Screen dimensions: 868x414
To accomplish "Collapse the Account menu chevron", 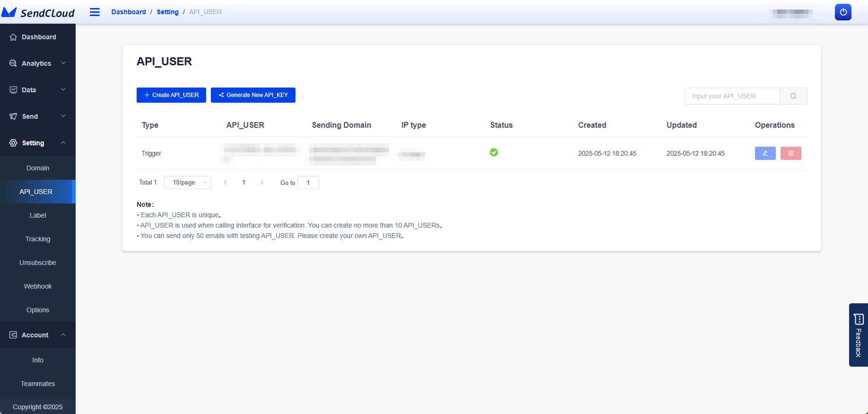I will click(63, 335).
